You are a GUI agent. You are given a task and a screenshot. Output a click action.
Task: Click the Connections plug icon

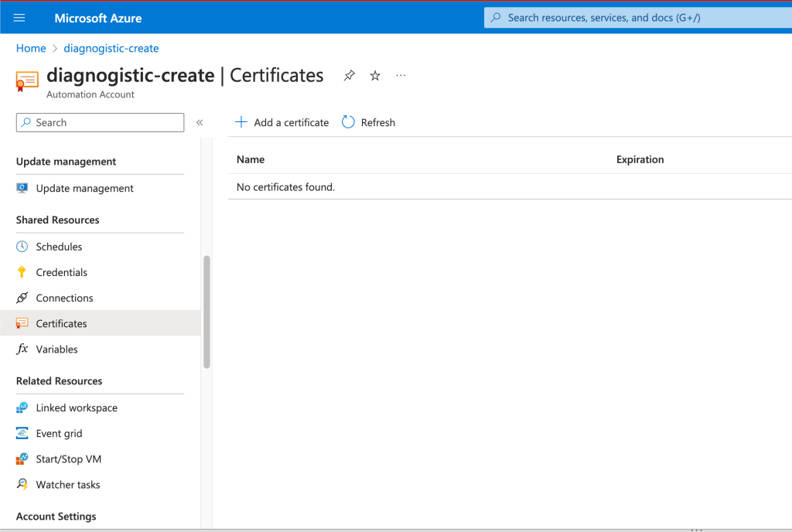[22, 298]
